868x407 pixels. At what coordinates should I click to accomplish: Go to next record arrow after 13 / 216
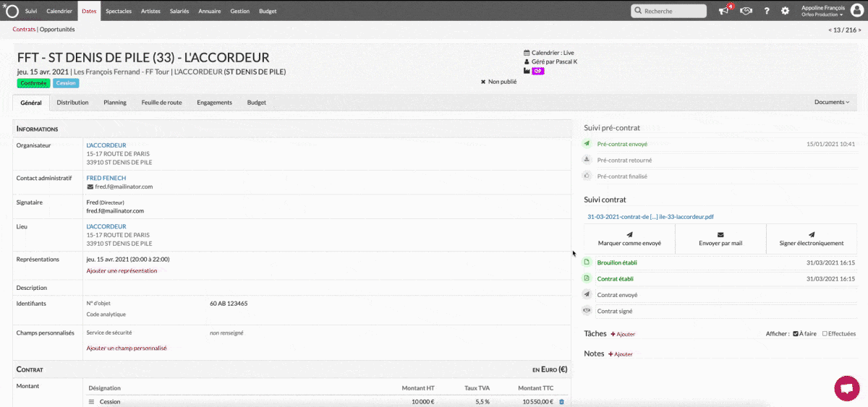pyautogui.click(x=860, y=30)
